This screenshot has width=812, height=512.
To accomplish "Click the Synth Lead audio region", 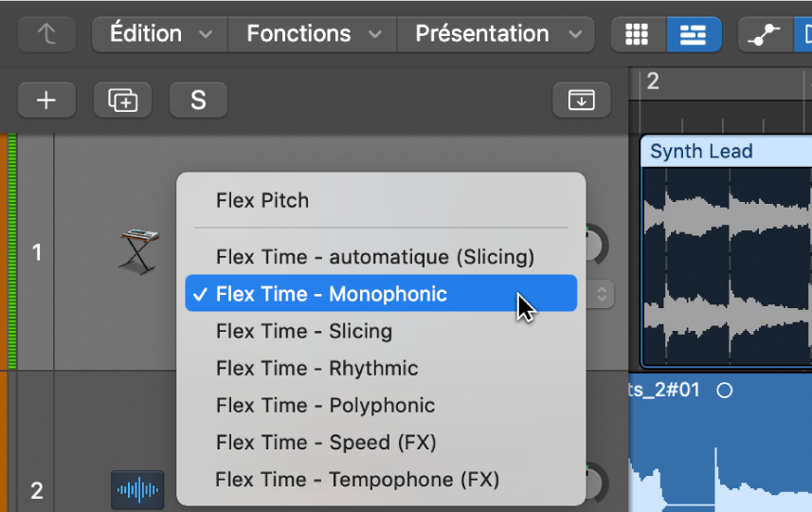I will point(726,256).
